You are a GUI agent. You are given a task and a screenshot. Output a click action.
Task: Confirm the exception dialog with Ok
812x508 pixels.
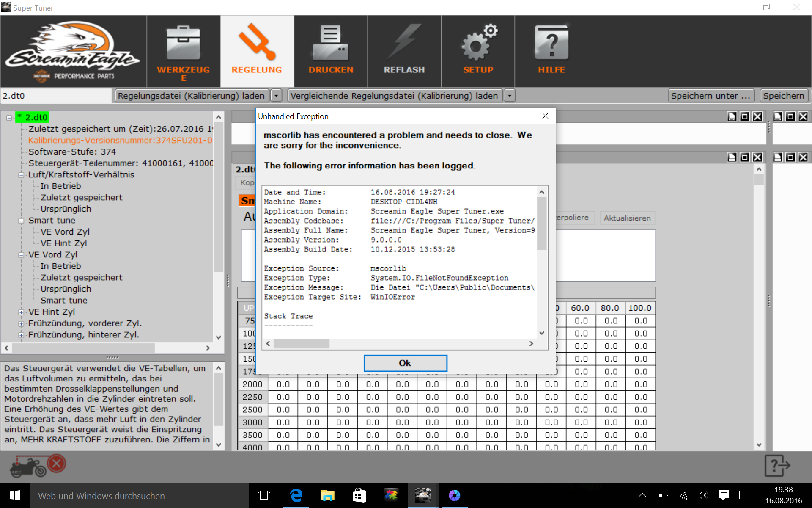[405, 363]
